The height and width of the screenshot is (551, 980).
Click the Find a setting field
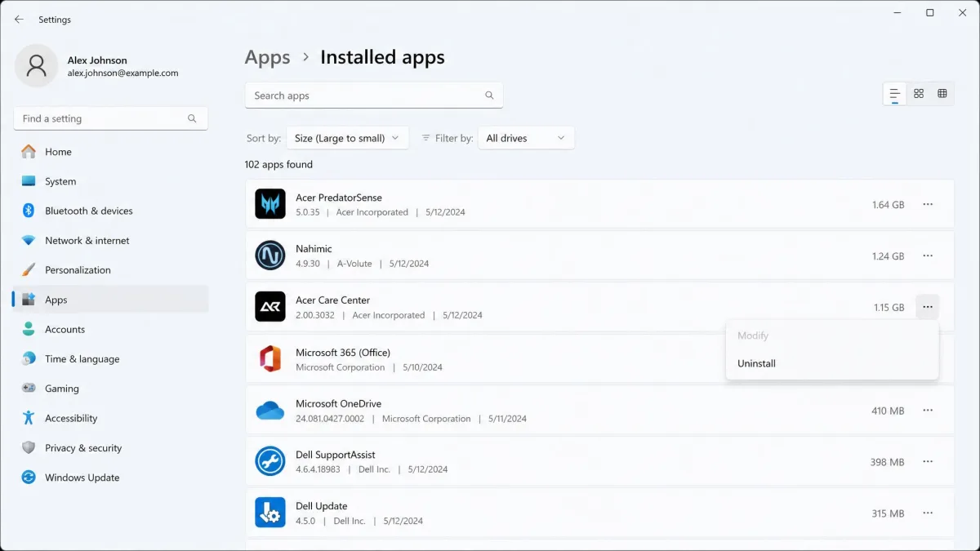click(110, 118)
